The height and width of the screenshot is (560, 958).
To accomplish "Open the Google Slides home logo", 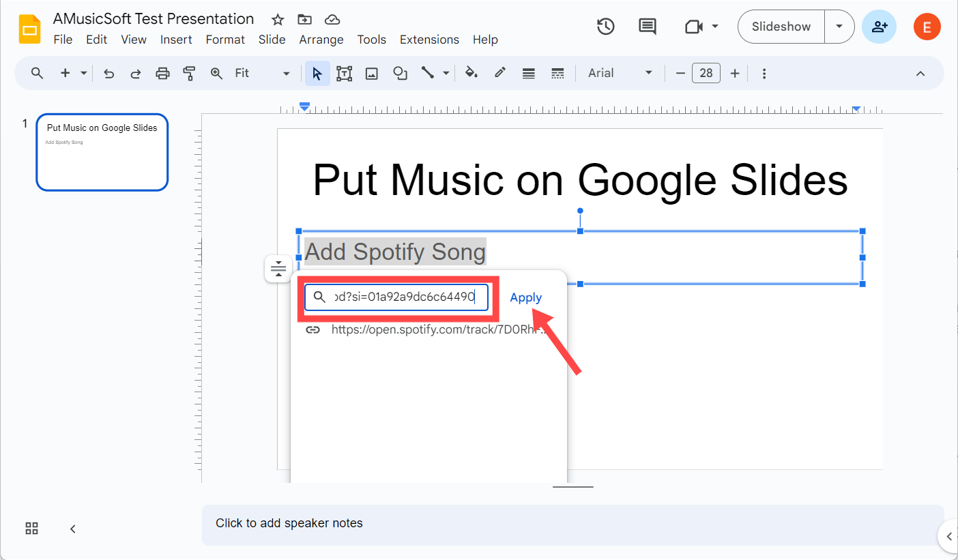I will pos(29,29).
